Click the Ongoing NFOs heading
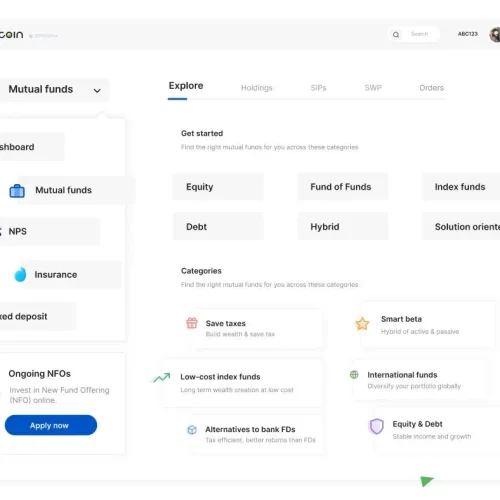The height and width of the screenshot is (500, 500). 40,374
